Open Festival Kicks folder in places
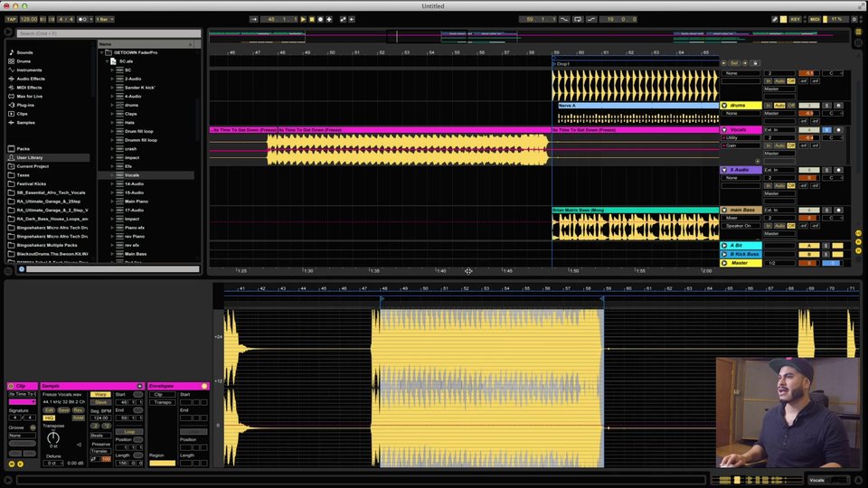This screenshot has width=868, height=488. pos(32,183)
